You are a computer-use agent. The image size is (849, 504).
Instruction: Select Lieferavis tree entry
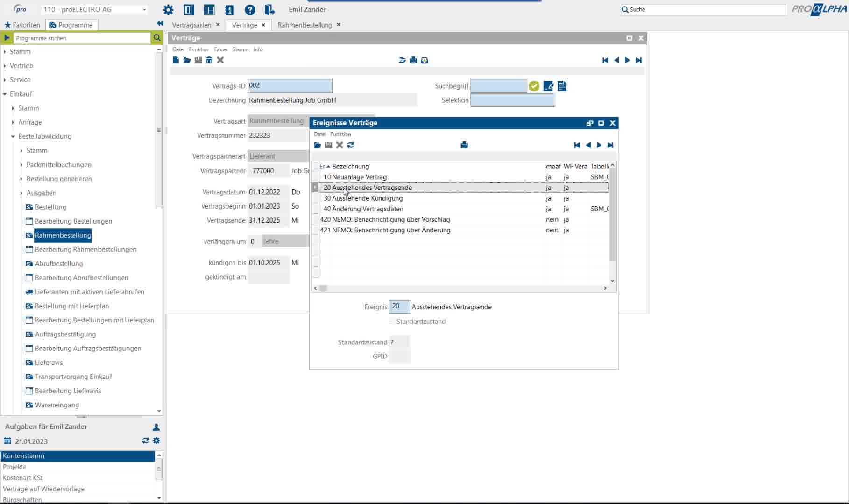click(x=49, y=363)
